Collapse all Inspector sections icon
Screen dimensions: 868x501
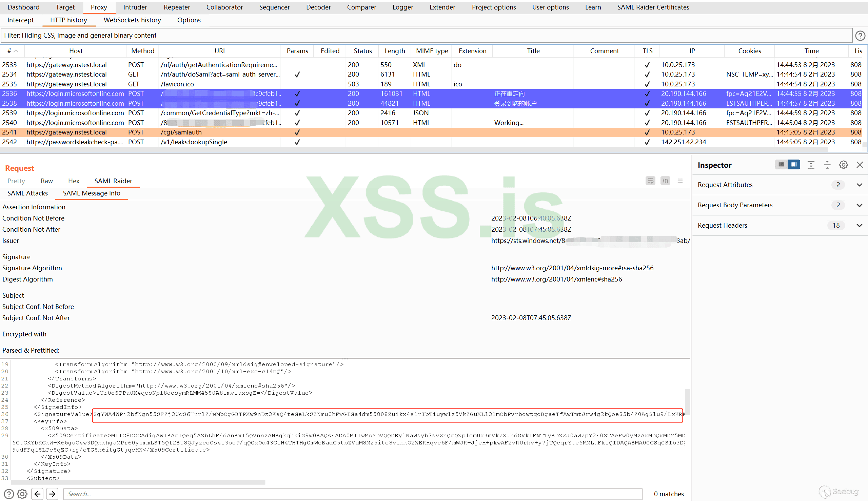click(827, 165)
